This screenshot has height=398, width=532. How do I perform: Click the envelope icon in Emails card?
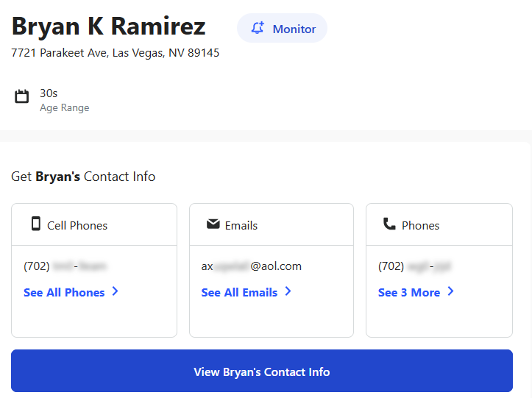213,224
